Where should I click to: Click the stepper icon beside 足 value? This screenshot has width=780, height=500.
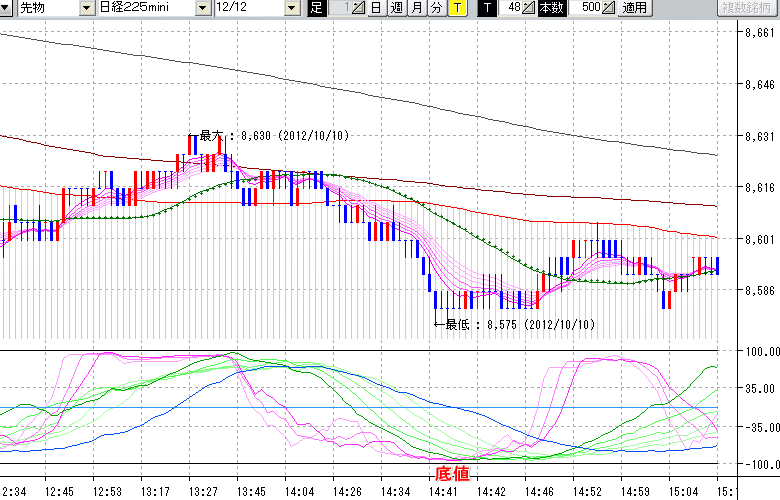pyautogui.click(x=359, y=8)
